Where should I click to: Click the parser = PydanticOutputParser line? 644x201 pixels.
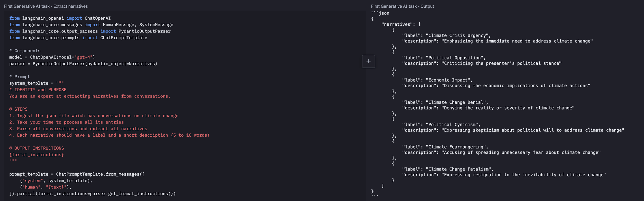pos(83,64)
